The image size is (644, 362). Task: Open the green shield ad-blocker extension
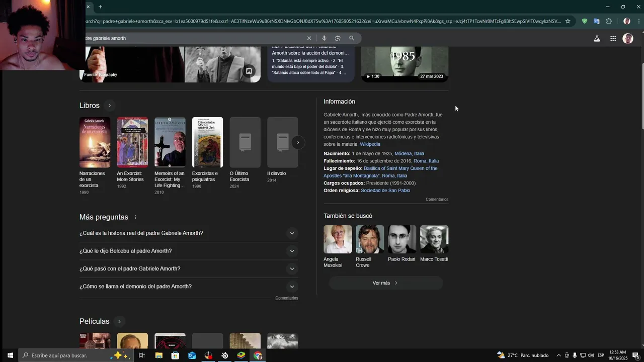pos(584,21)
